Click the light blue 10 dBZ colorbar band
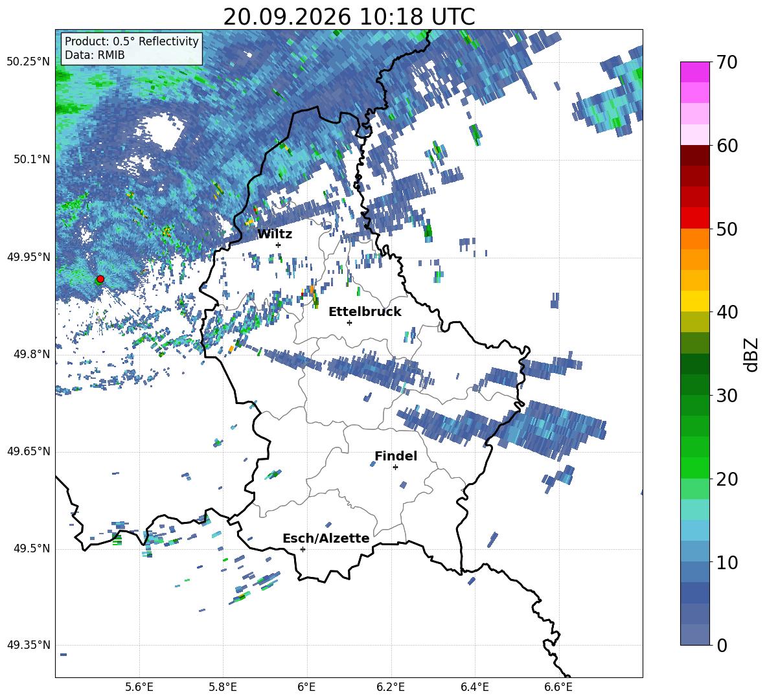This screenshot has width=767, height=700. [x=694, y=551]
